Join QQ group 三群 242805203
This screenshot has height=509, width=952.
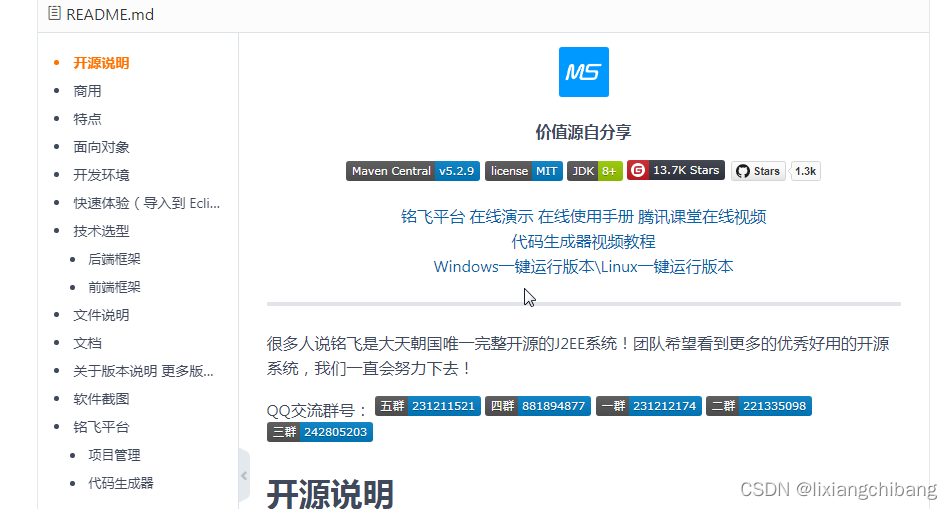[x=320, y=432]
